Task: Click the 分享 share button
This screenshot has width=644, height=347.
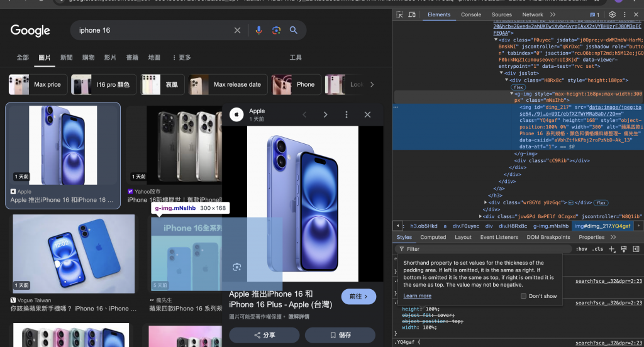Action: (x=265, y=335)
